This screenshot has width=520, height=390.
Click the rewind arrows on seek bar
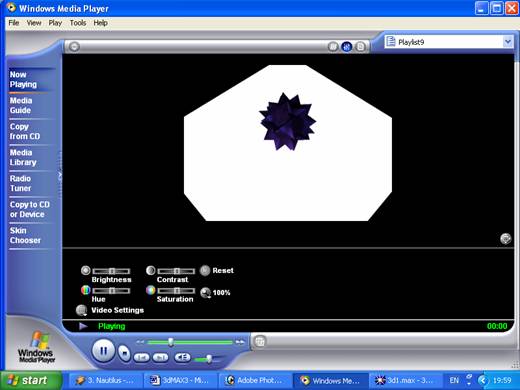click(x=140, y=342)
